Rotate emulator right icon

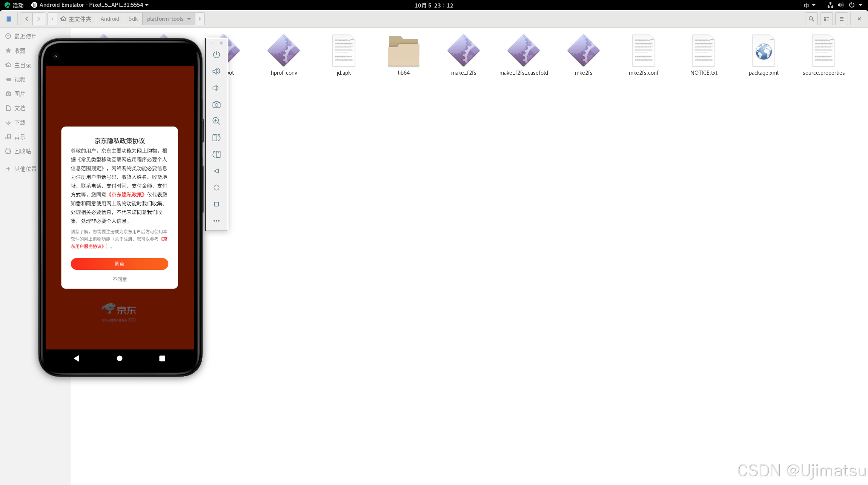pyautogui.click(x=216, y=154)
